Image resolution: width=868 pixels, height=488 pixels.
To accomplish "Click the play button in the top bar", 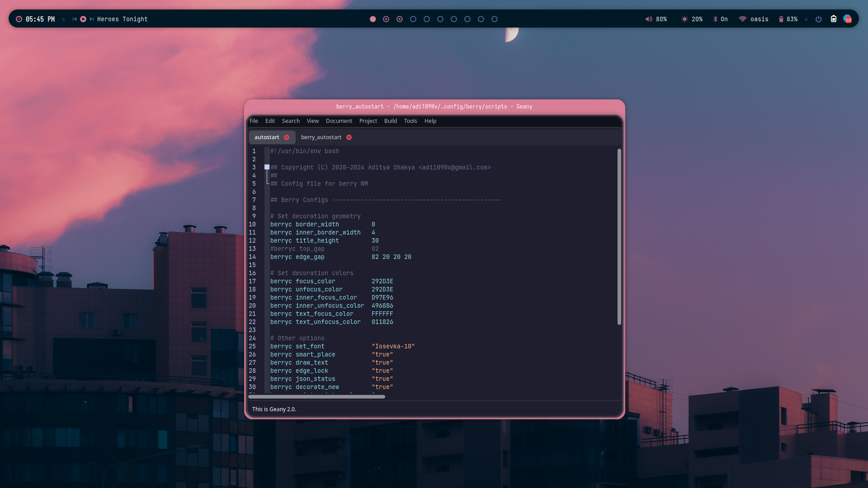I will pos(83,19).
